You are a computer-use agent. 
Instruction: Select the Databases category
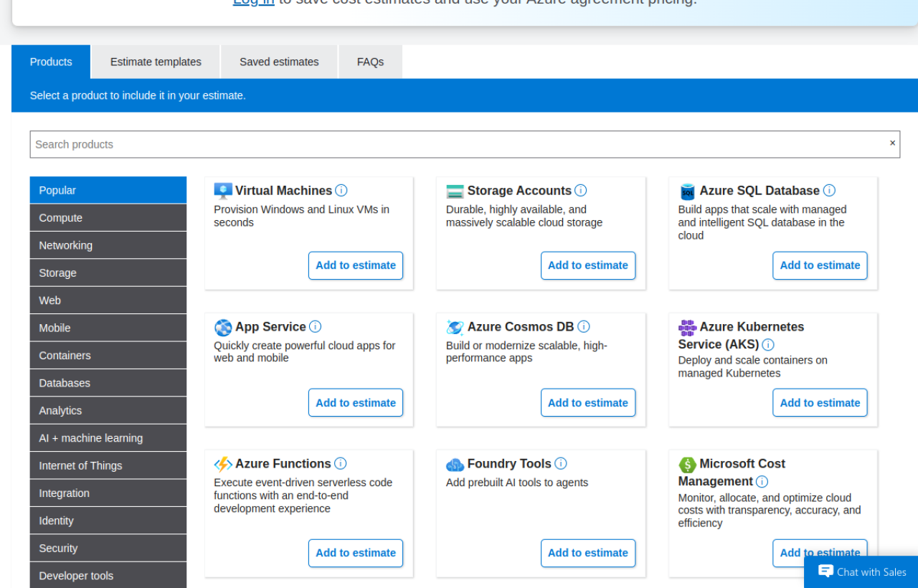point(108,383)
